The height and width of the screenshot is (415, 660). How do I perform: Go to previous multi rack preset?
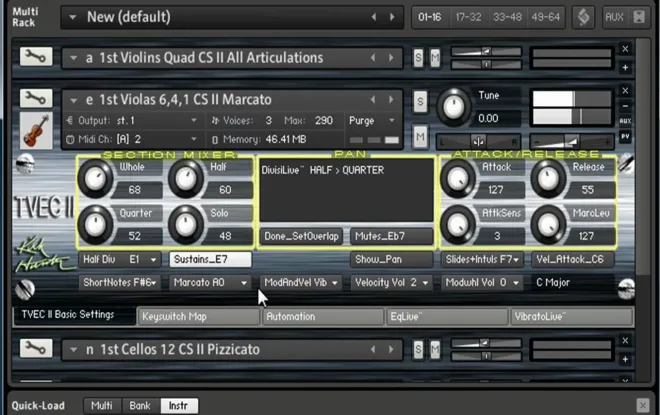[373, 17]
